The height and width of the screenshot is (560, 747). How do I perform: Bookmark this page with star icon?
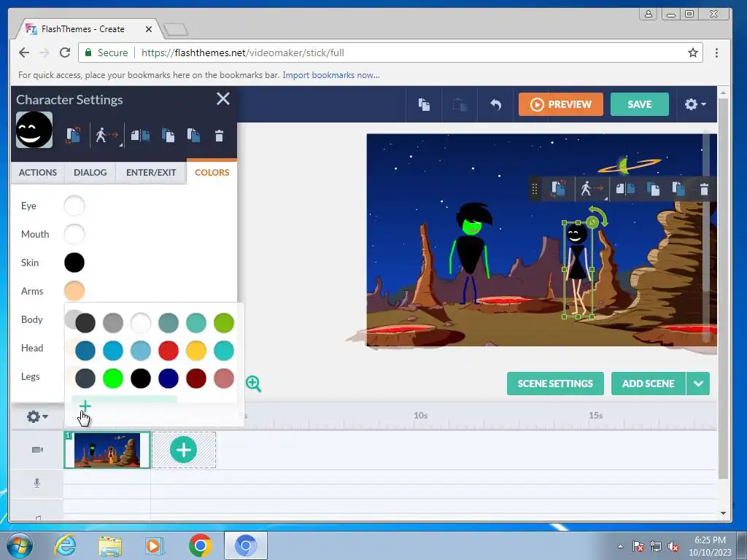point(693,52)
